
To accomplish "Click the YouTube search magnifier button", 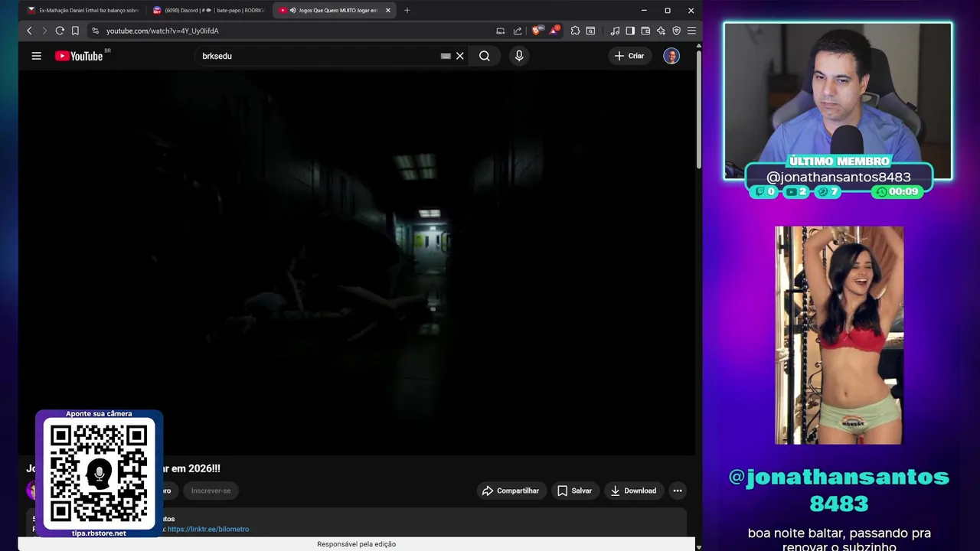I will pyautogui.click(x=485, y=56).
